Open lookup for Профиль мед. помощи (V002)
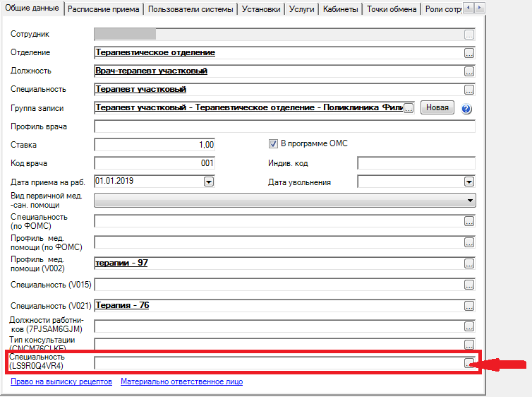532x397 pixels. (469, 263)
